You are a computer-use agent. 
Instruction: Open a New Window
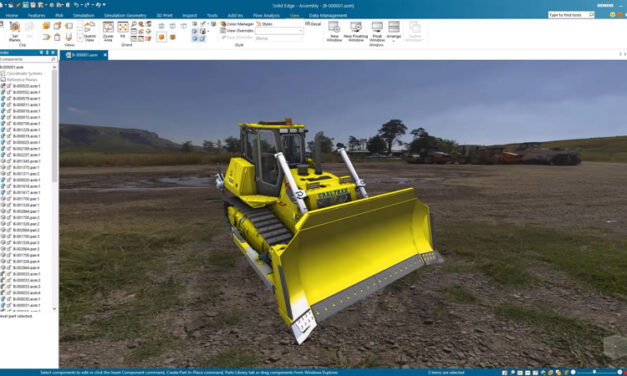pos(334,32)
